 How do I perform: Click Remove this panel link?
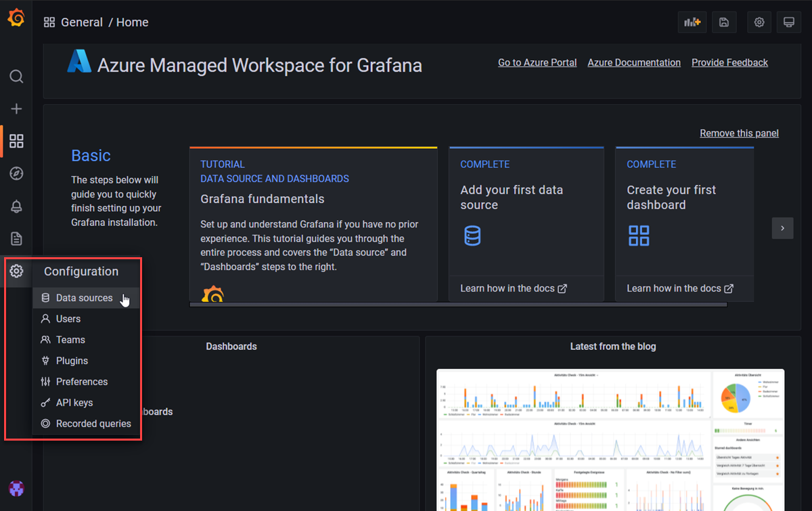pos(739,133)
